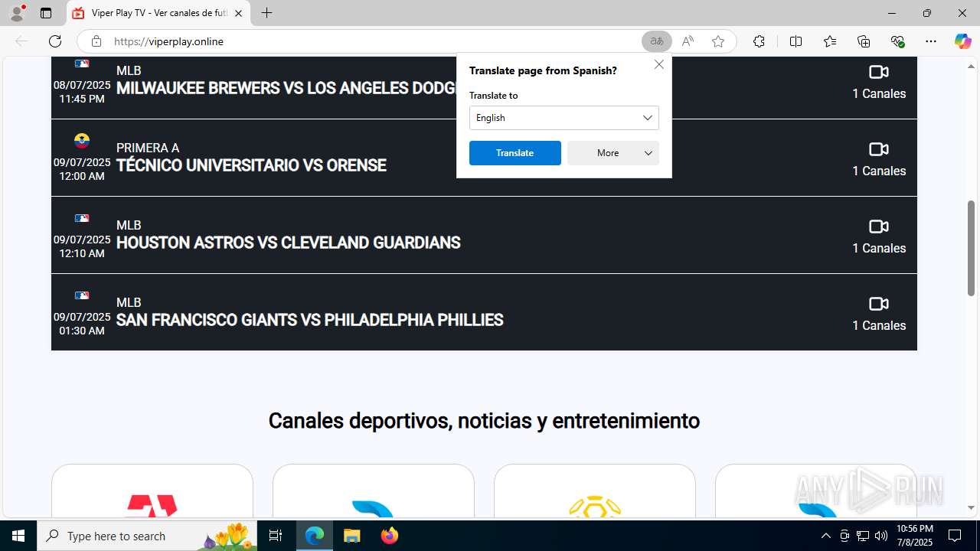Open the Extensions puzzle icon

[x=759, y=41]
